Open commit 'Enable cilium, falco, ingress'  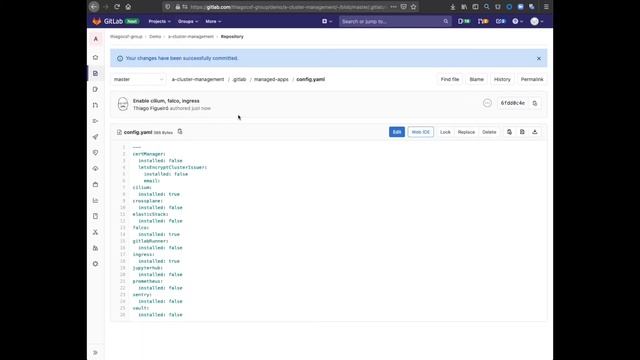coord(166,101)
